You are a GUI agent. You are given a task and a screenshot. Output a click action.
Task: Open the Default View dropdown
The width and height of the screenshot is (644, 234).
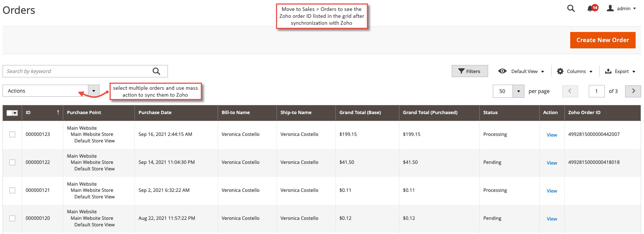521,71
